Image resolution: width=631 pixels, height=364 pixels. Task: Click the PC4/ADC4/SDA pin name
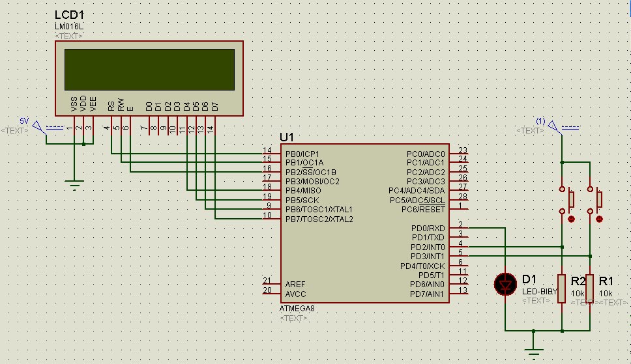[417, 191]
